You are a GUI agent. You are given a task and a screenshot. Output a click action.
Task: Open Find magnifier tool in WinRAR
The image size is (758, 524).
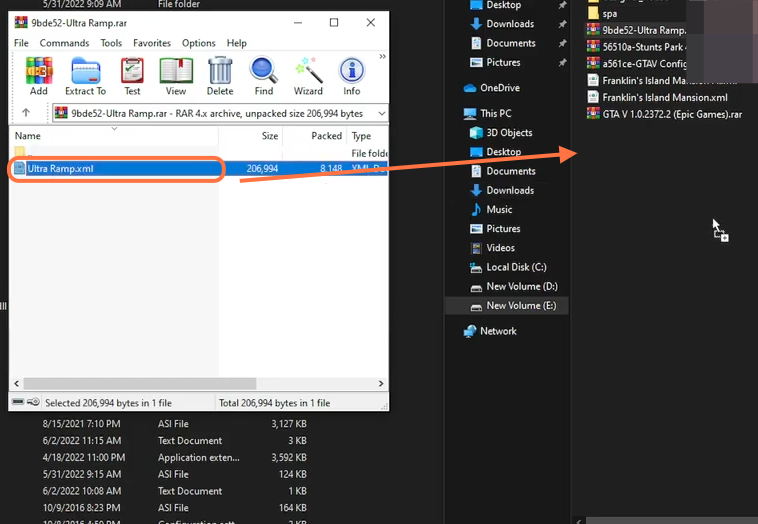coord(263,76)
